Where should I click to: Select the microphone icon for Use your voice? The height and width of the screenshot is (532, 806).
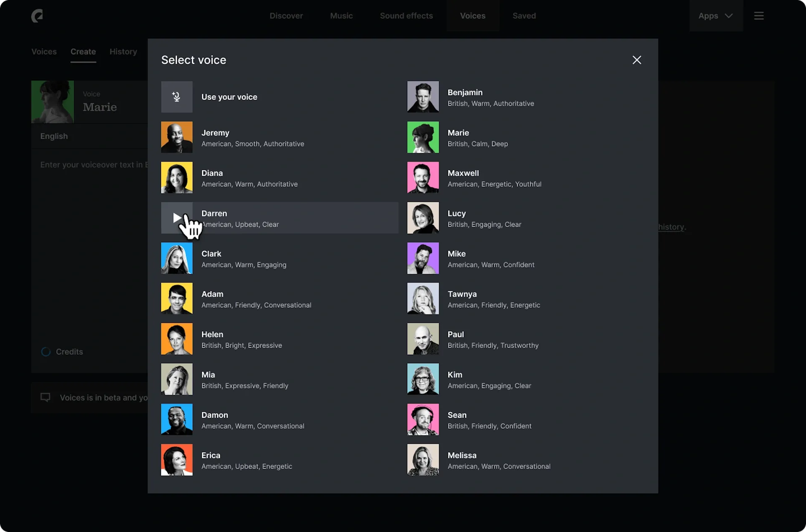click(176, 97)
